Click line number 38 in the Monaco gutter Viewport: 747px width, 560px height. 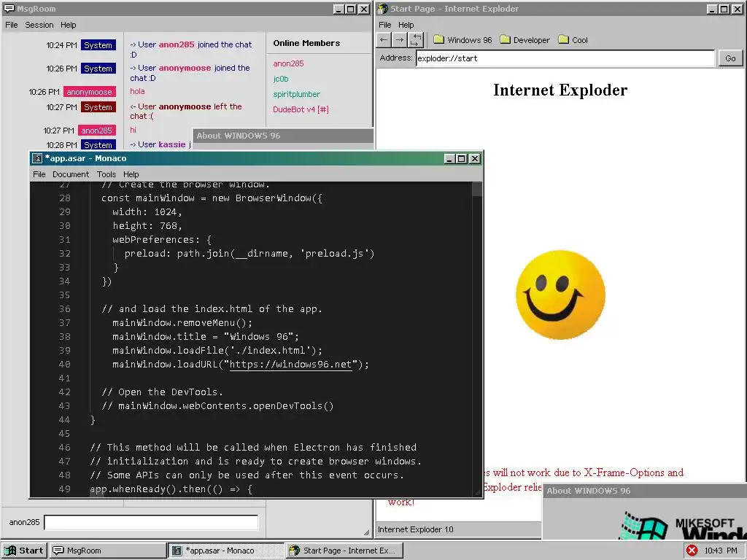click(x=65, y=337)
